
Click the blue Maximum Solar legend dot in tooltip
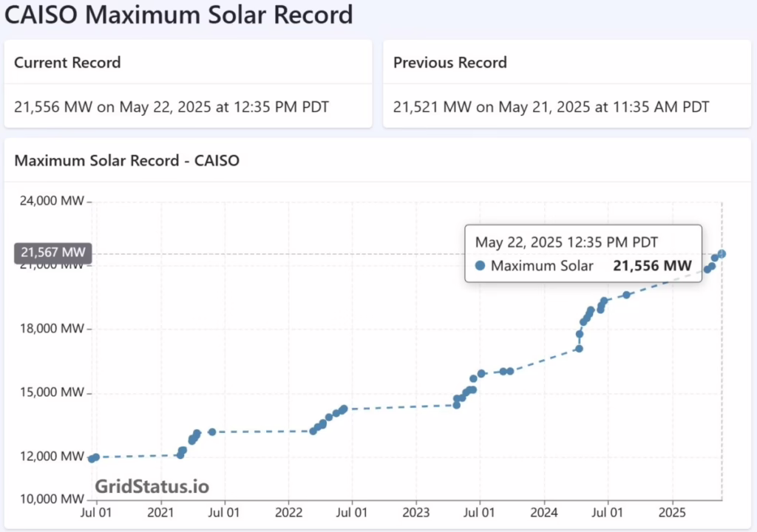[x=481, y=266]
